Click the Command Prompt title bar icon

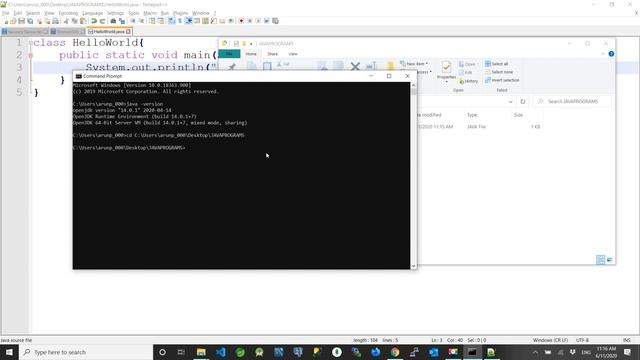tap(78, 76)
